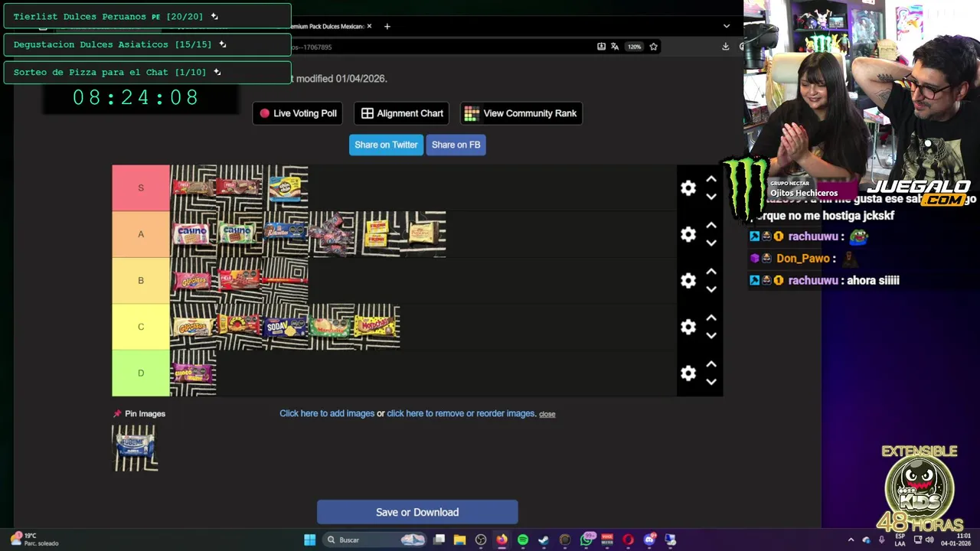Open settings gear for tier B row
This screenshot has width=980, height=551.
[688, 281]
